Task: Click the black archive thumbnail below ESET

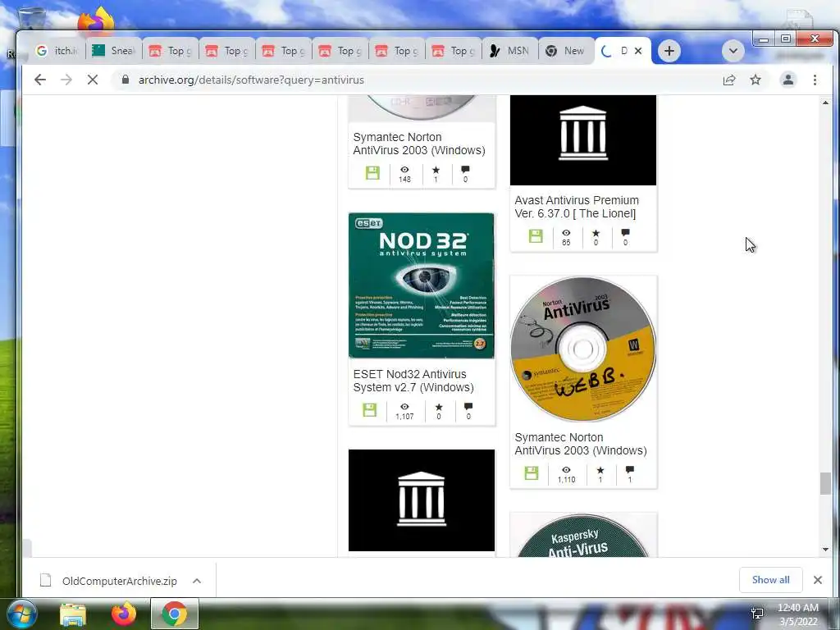Action: (x=422, y=500)
